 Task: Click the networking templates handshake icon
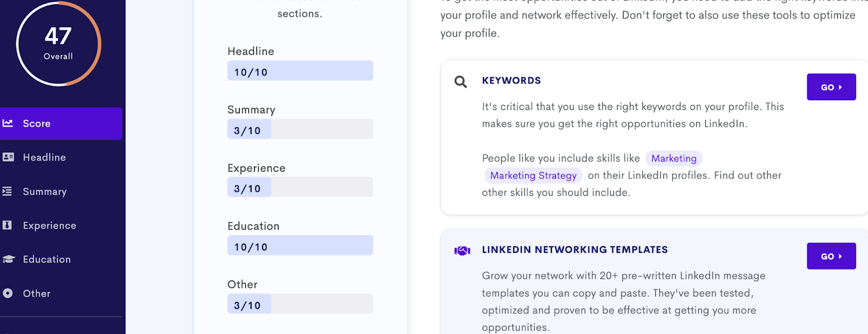[x=462, y=251]
